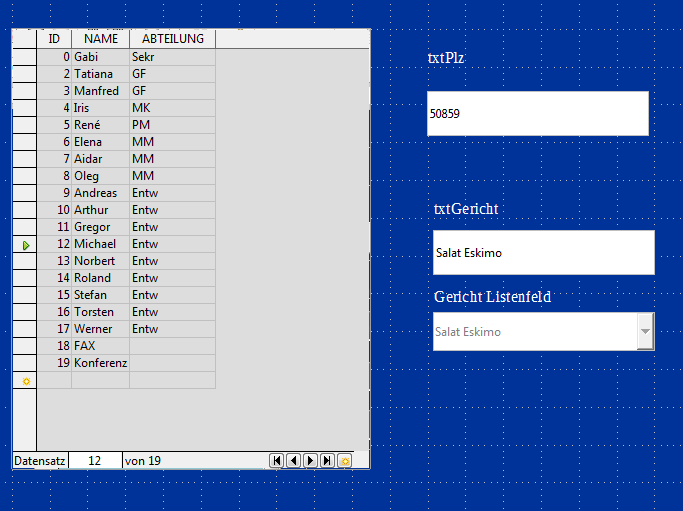Go to previous record navigation button
683x511 pixels.
coord(294,460)
